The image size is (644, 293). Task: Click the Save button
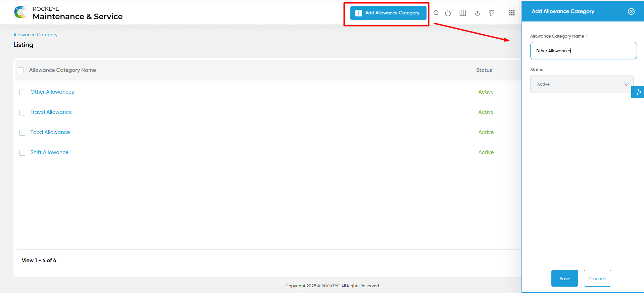tap(564, 278)
